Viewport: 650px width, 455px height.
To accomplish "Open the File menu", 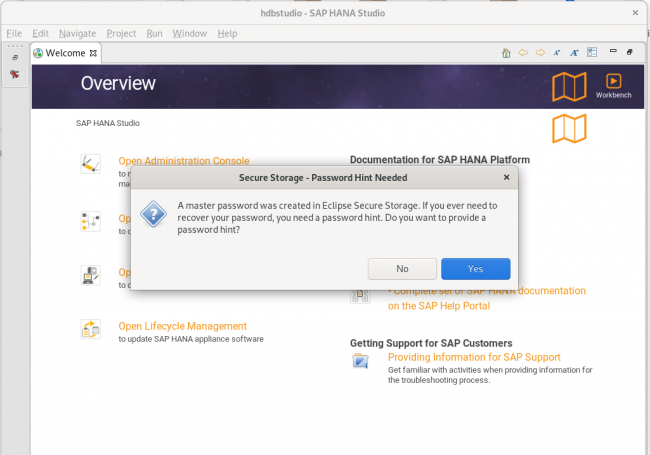I will coord(14,33).
